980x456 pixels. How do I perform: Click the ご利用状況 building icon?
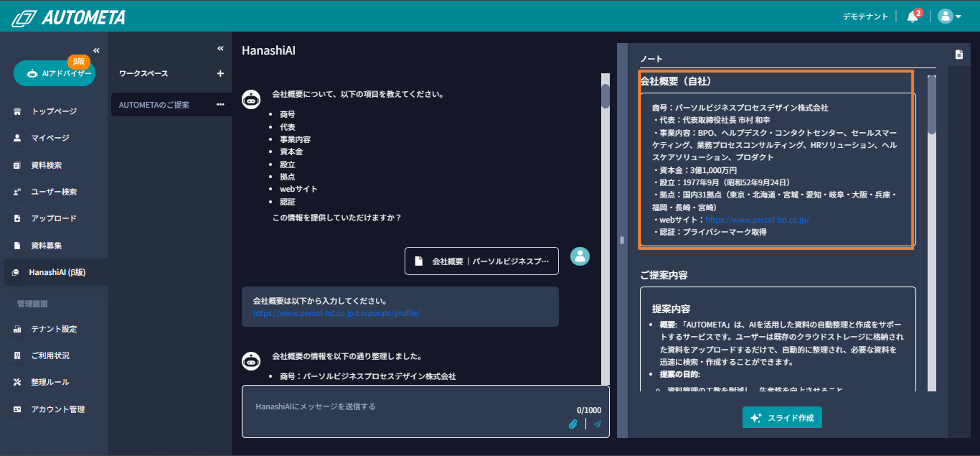(17, 356)
